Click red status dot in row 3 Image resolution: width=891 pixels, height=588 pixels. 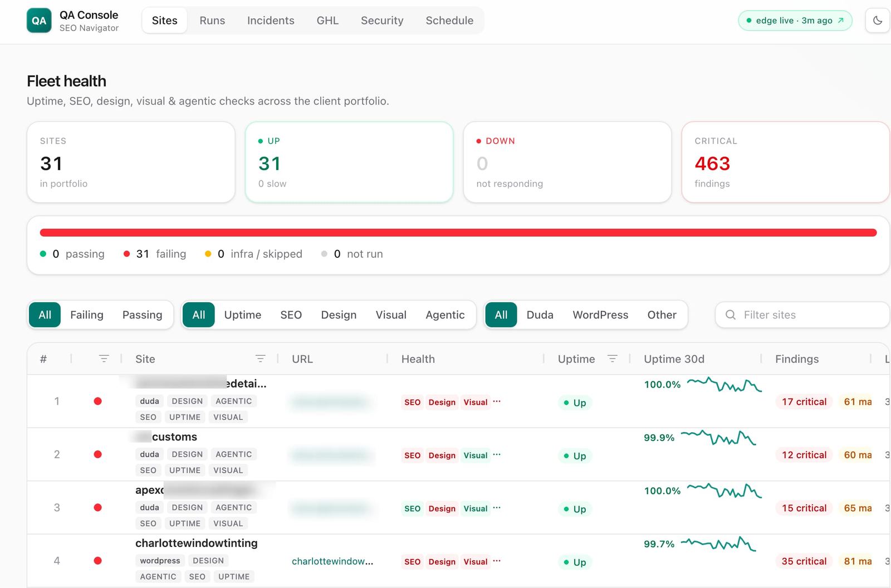tap(97, 507)
